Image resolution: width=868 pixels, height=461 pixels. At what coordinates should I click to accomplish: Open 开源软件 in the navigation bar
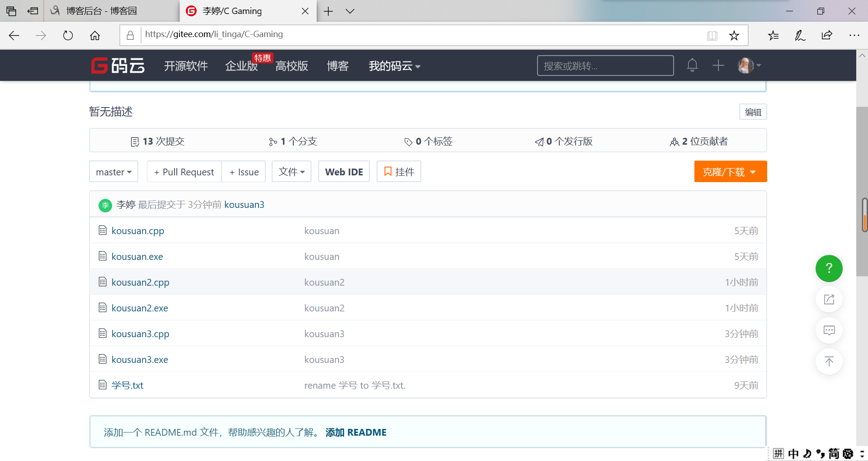[x=186, y=66]
